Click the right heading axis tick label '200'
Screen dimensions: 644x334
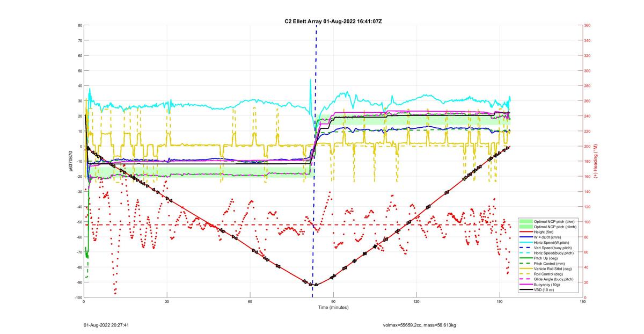pyautogui.click(x=588, y=147)
